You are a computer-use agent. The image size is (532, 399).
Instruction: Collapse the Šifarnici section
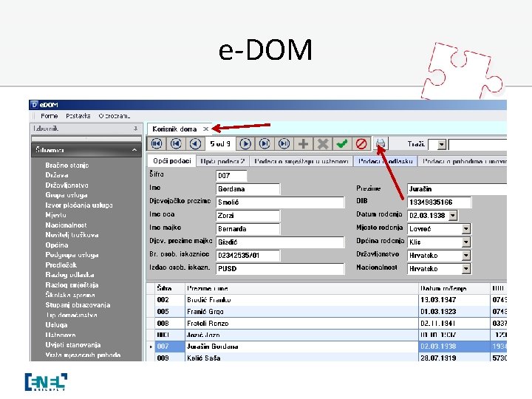click(x=134, y=150)
